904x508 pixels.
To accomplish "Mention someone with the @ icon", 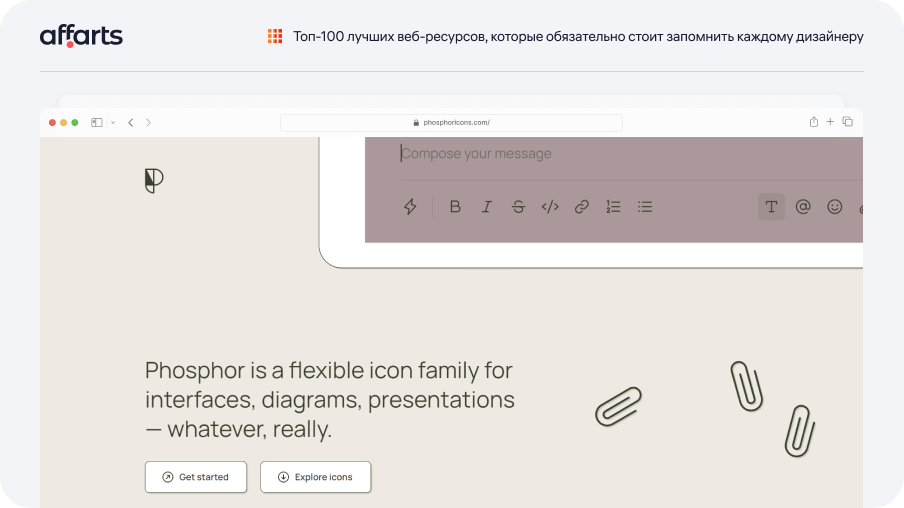I will (x=803, y=206).
